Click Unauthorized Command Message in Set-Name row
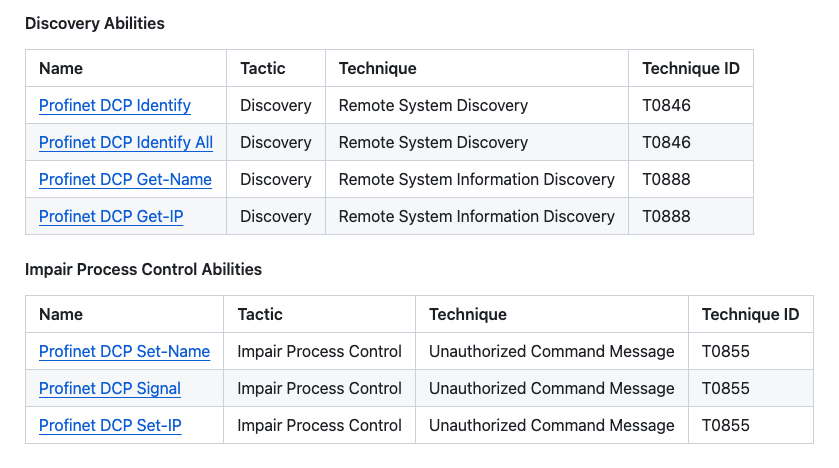The image size is (839, 468). click(552, 351)
